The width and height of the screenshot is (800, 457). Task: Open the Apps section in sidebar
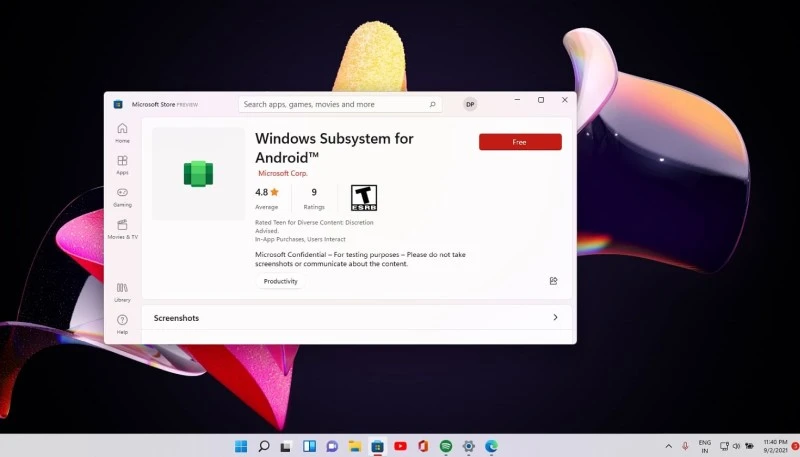tap(122, 165)
